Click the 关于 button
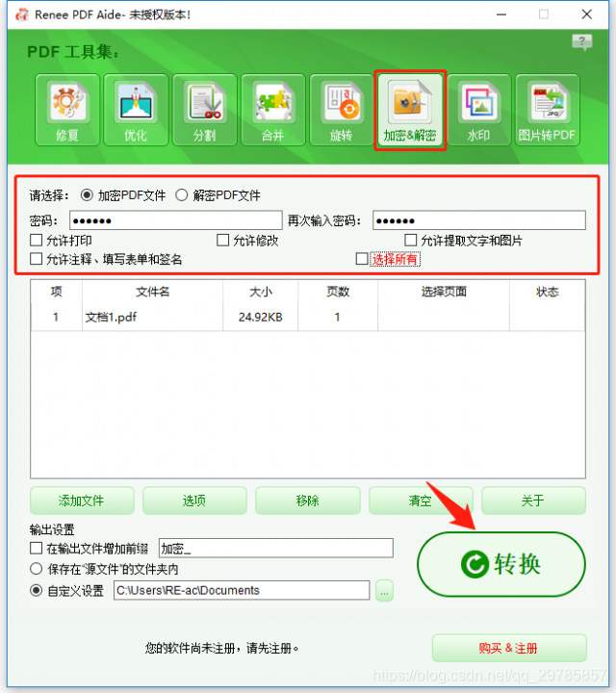This screenshot has height=693, width=616. point(533,500)
